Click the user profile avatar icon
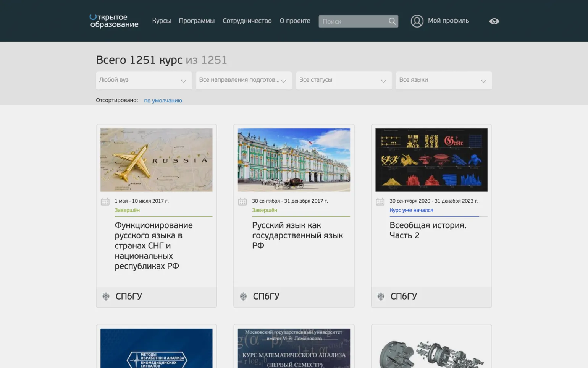The width and height of the screenshot is (588, 368). click(x=417, y=21)
